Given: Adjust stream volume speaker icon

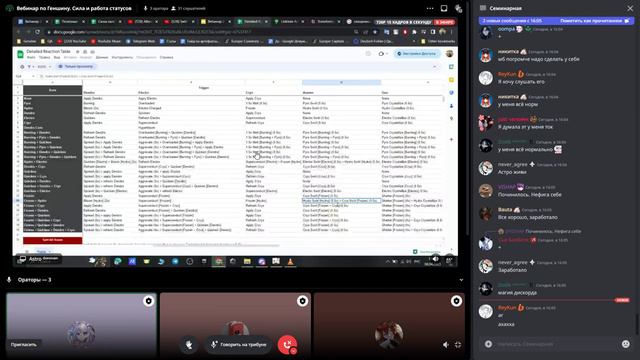Looking at the screenshot, I should 445,345.
